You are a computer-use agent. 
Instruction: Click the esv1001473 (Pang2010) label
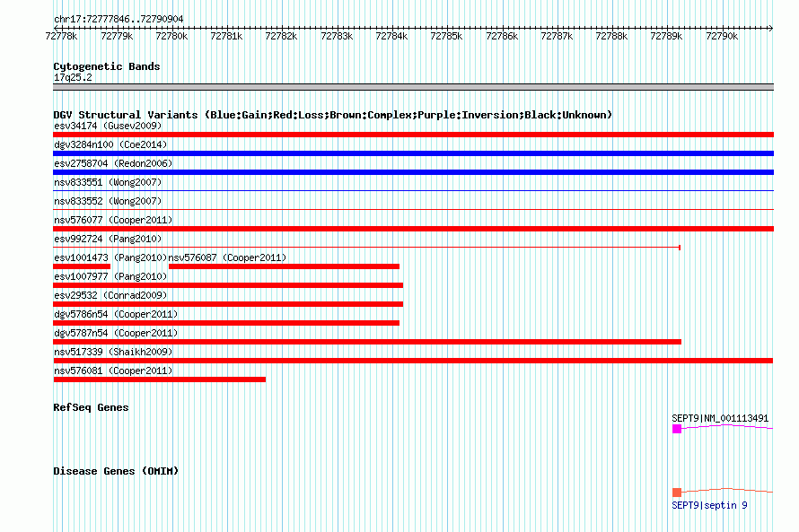coord(110,257)
